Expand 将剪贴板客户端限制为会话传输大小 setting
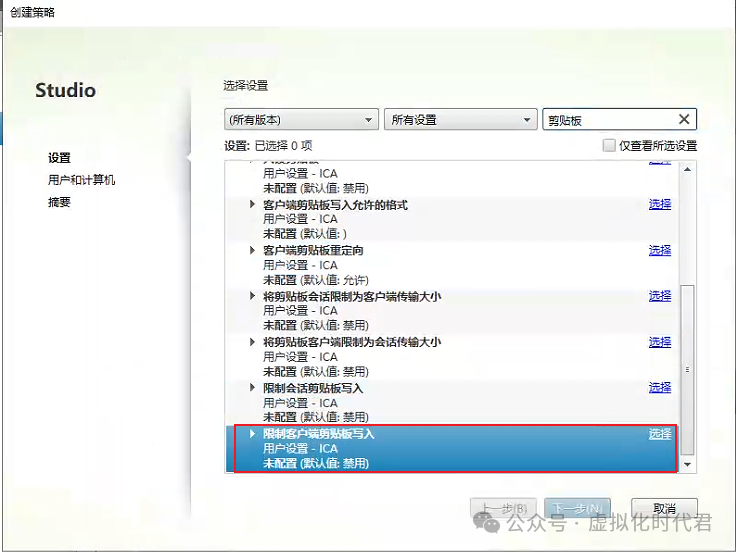Image resolution: width=736 pixels, height=552 pixels. [x=252, y=342]
